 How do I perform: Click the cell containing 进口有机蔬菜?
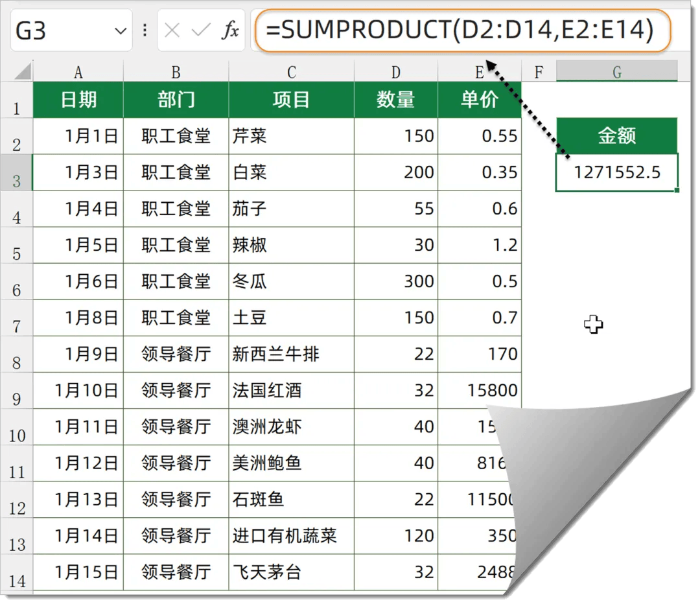point(292,536)
